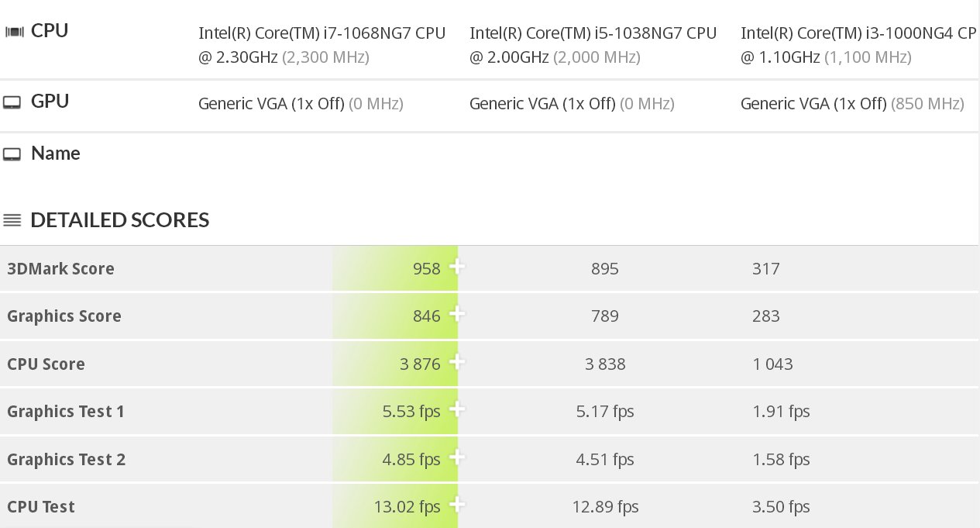Screen dimensions: 980x528
Task: Click the DETAILED SCORES heading
Action: [119, 220]
